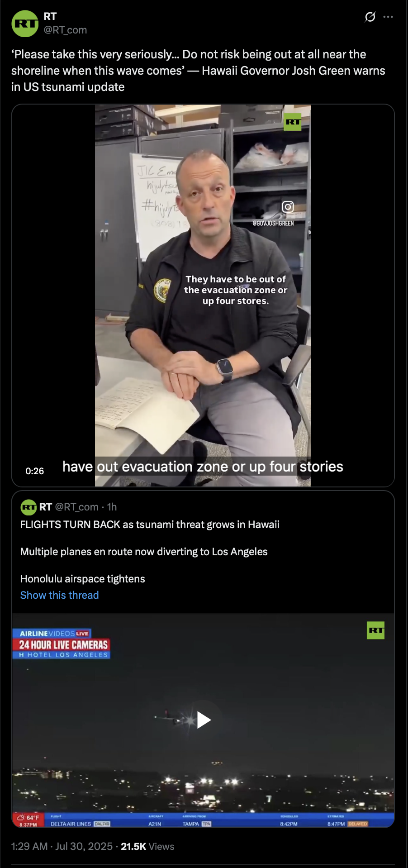Viewport: 408px width, 868px height.
Task: Open the tweet timestamp 1:29 AM Jul 30
Action: [x=62, y=846]
